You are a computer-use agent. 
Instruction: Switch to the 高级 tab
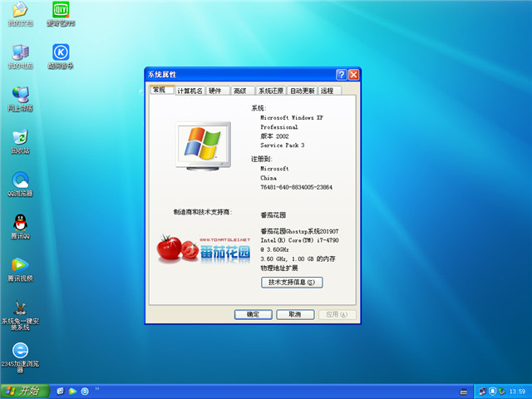[243, 91]
